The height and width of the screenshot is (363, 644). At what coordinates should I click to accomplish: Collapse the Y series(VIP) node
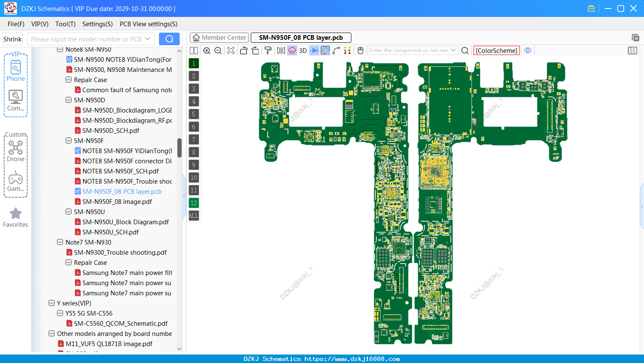pyautogui.click(x=52, y=303)
